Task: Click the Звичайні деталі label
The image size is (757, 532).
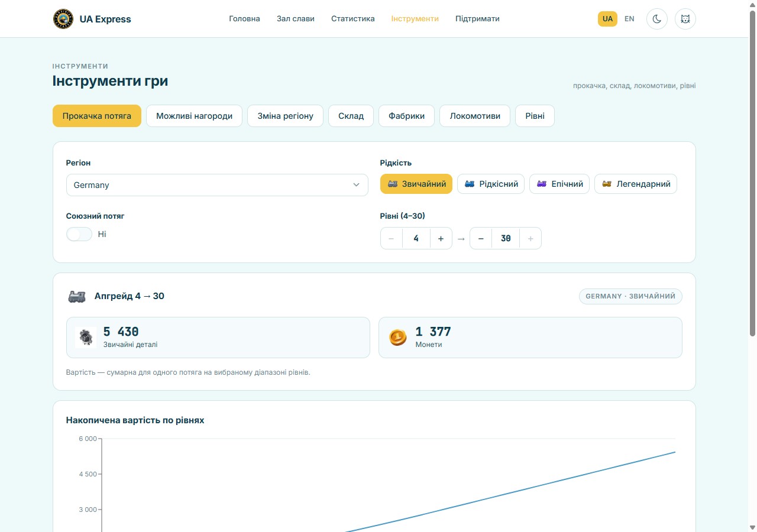Action: coord(131,345)
